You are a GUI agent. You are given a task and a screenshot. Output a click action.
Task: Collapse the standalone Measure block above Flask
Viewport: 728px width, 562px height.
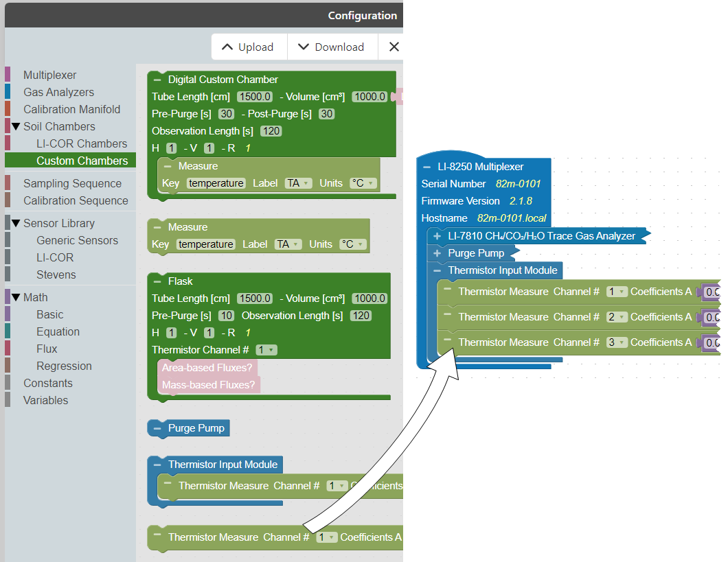[157, 227]
